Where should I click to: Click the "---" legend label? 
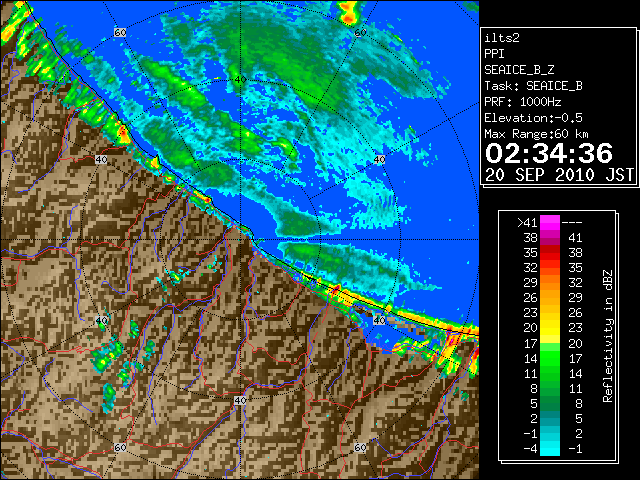(x=572, y=223)
